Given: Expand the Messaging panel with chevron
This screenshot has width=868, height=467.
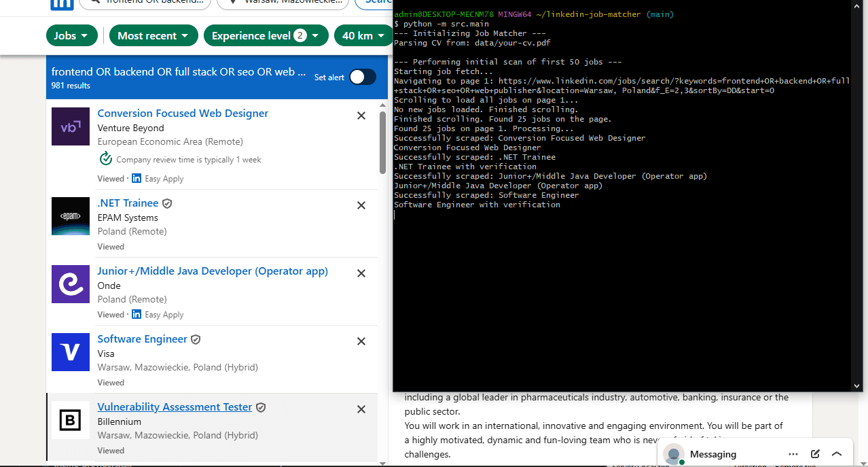Looking at the screenshot, I should [837, 454].
